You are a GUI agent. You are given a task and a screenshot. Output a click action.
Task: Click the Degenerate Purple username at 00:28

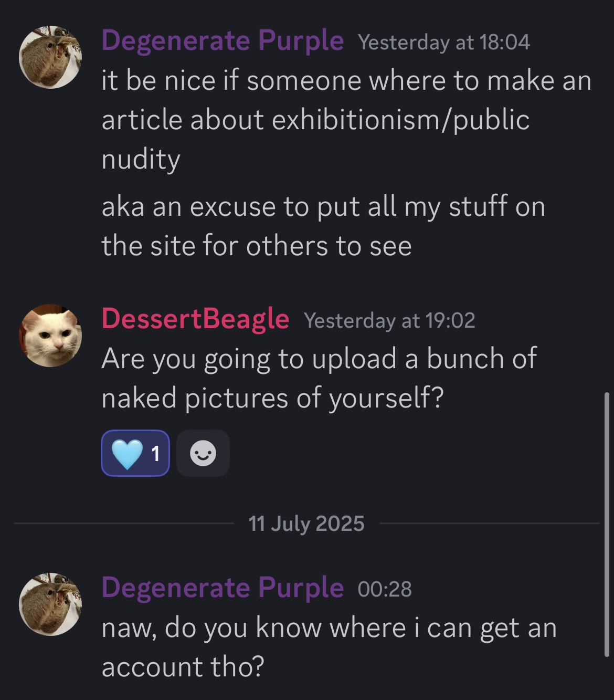(223, 588)
